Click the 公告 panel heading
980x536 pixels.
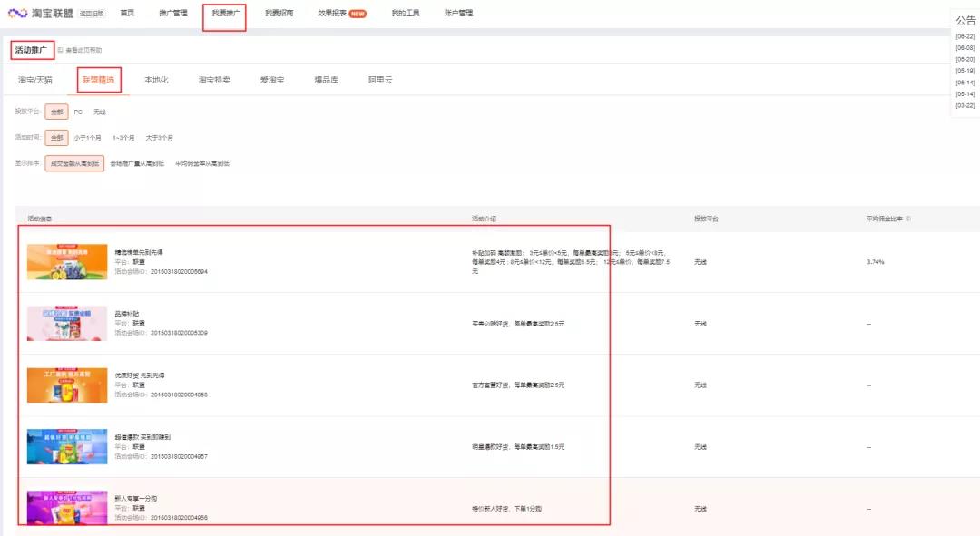(x=965, y=21)
